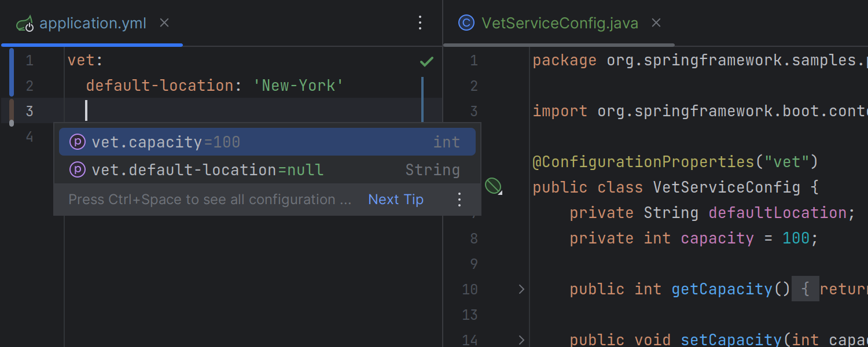Click the Next Tip link

[396, 200]
